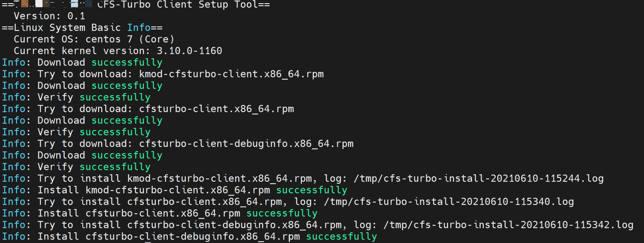Click 'Try to download: cfsturbo-client-debuginfo.x86_64.rpm' line

(178, 144)
